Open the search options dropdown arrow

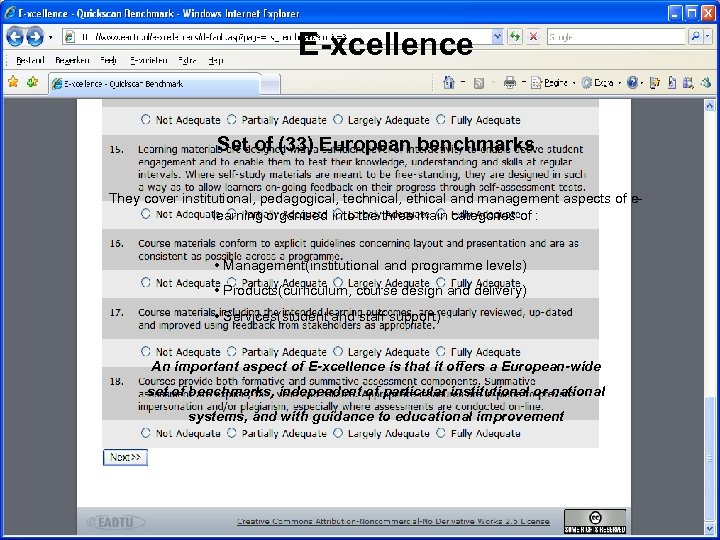(x=708, y=36)
